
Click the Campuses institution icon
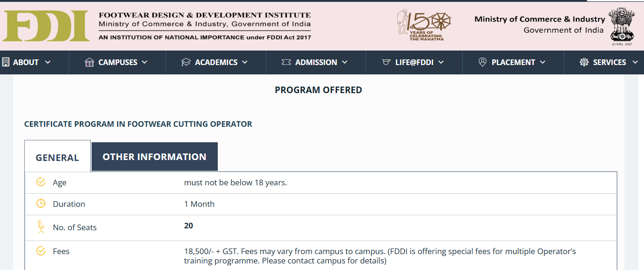(x=89, y=62)
